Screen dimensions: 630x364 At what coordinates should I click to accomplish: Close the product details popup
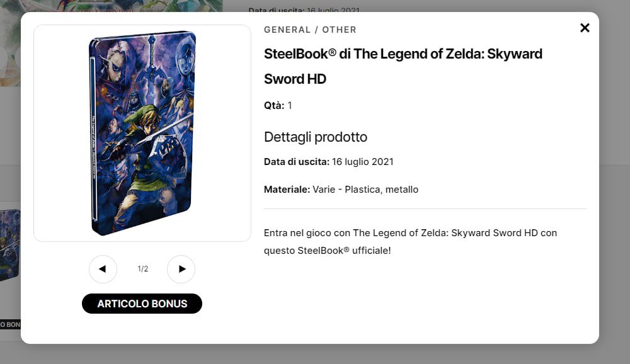click(585, 28)
